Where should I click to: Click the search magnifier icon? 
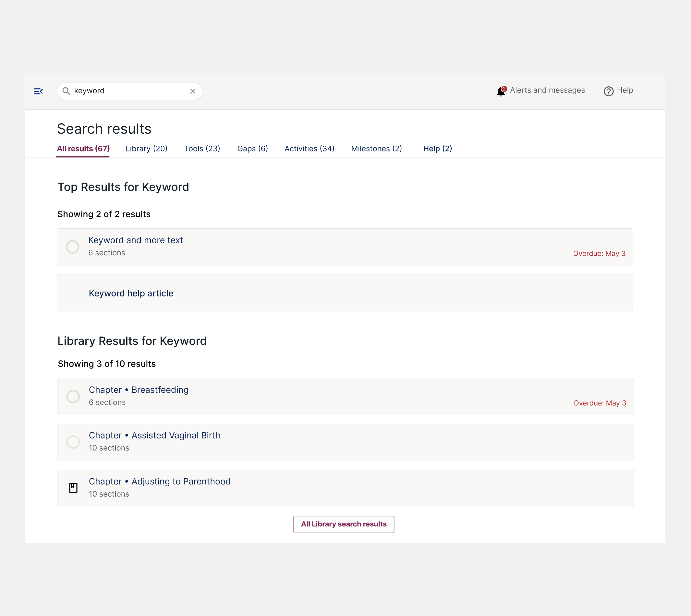click(x=67, y=91)
